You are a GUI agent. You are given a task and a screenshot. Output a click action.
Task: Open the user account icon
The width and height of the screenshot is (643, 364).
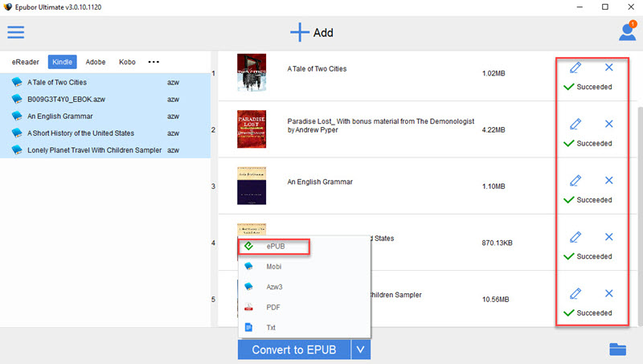(628, 31)
